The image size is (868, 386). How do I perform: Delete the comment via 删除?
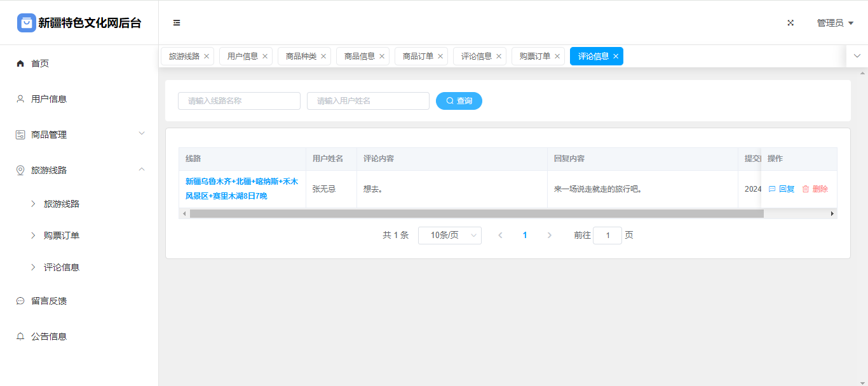point(815,189)
